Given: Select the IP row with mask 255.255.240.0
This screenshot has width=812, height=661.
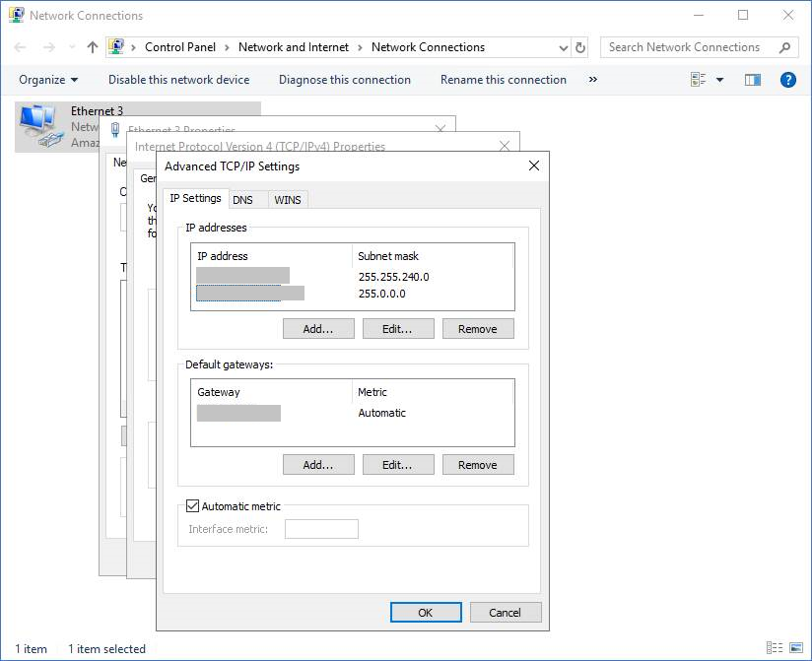Looking at the screenshot, I should pyautogui.click(x=352, y=277).
